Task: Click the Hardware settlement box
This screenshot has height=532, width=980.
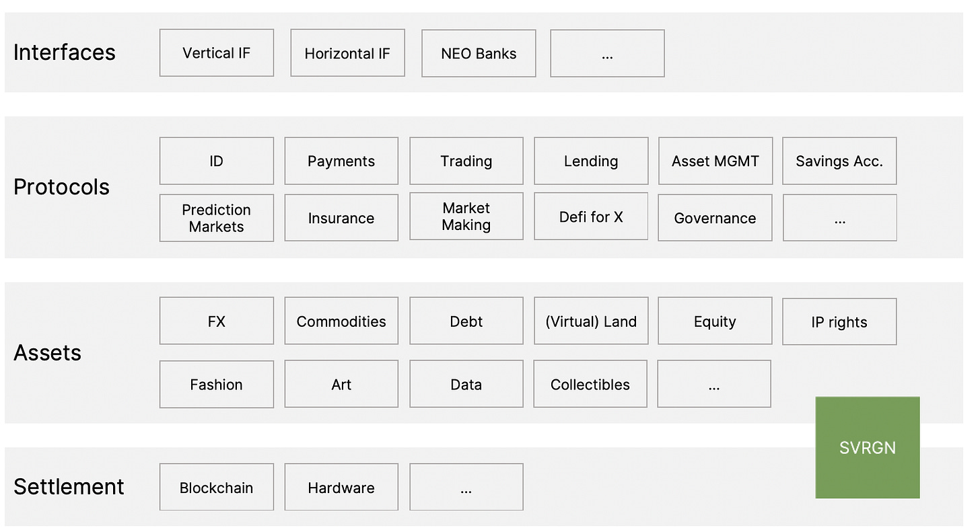Action: coord(341,487)
